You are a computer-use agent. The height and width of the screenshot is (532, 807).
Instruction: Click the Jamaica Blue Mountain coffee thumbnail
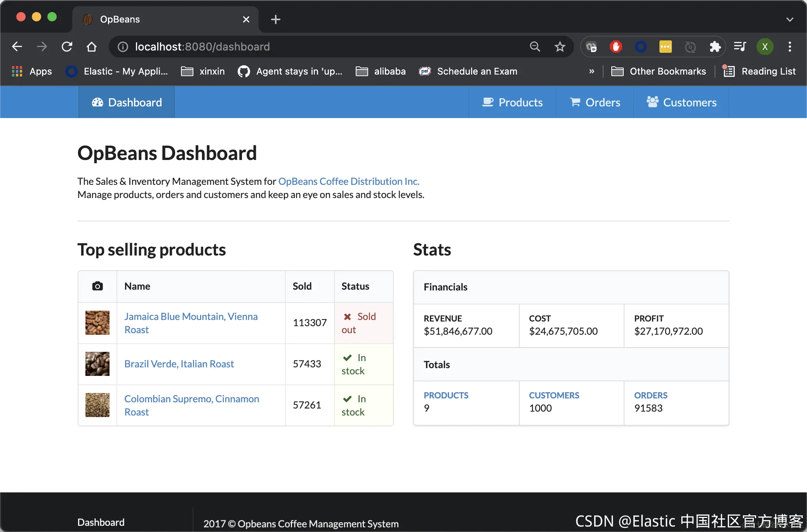pyautogui.click(x=97, y=323)
